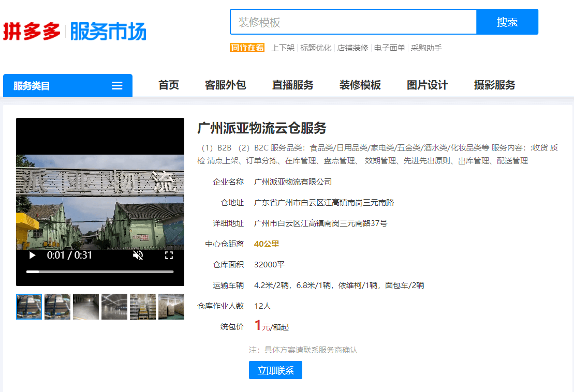The width and height of the screenshot is (574, 392).
Task: Click the 同行在看 orange badge
Action: point(247,48)
